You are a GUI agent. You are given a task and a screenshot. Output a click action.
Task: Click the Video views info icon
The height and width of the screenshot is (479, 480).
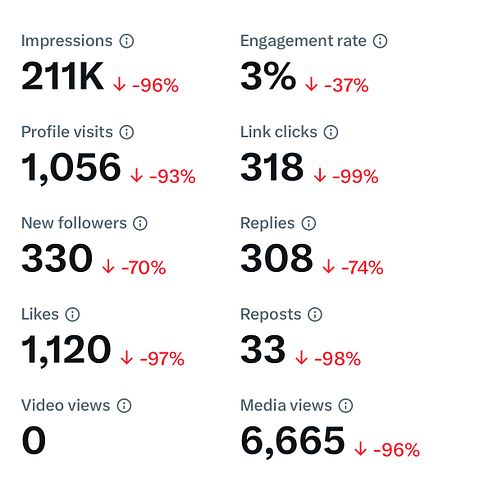coord(124,405)
